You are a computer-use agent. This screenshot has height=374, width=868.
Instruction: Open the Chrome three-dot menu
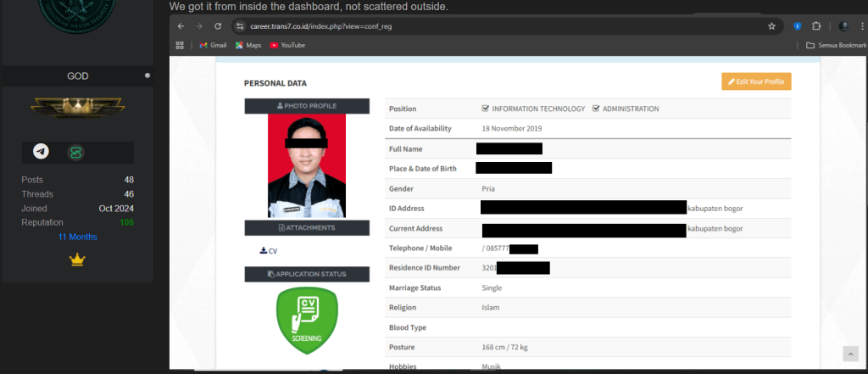point(862,26)
